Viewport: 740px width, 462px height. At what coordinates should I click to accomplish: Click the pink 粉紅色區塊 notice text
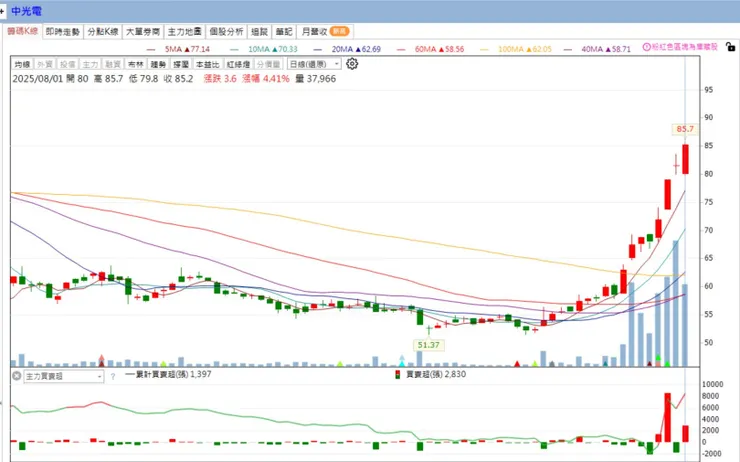click(x=685, y=47)
